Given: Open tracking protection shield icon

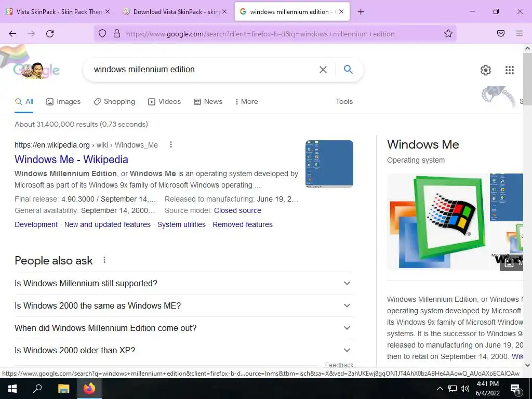Looking at the screenshot, I should pos(102,33).
